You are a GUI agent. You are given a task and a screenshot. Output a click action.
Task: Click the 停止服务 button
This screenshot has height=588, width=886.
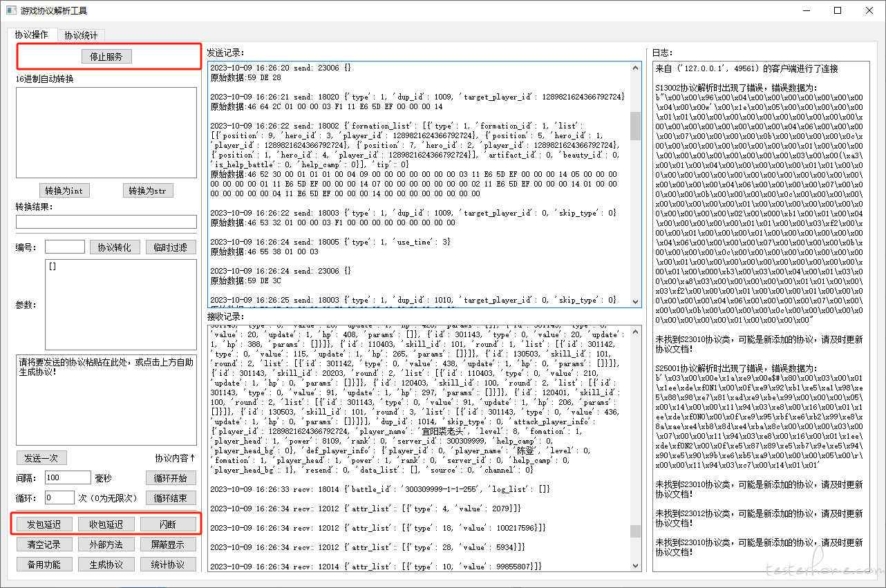(106, 57)
